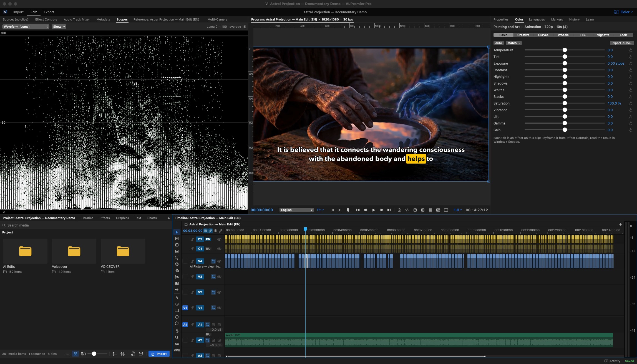Open the Waveform (Luma) scope type dropdown
Viewport: 637px width, 364px height.
26,27
